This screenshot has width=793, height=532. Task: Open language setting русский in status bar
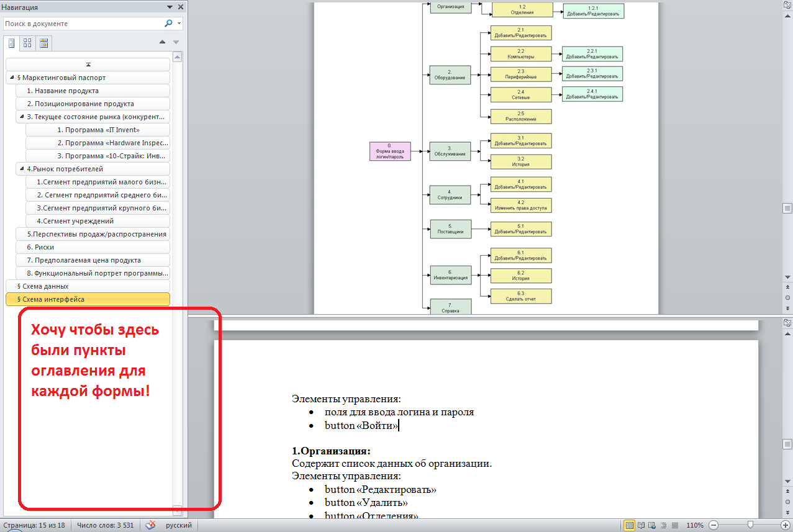(178, 525)
